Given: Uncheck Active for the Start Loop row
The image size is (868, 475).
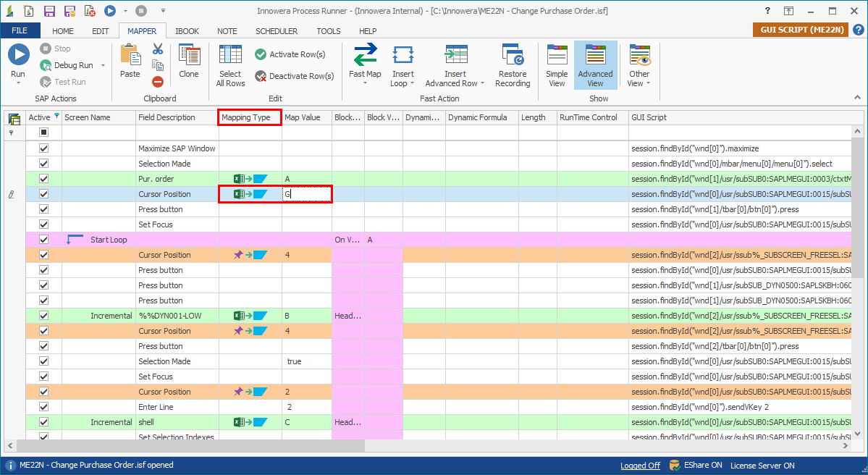Looking at the screenshot, I should coord(43,239).
